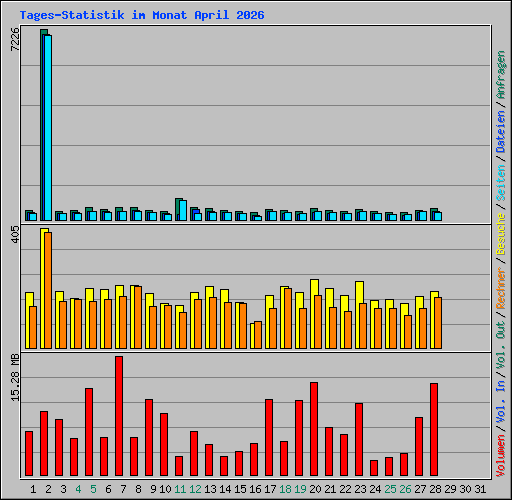The image size is (512, 500).
Task: Select the cyan pages bar for day 11
Action: [183, 210]
